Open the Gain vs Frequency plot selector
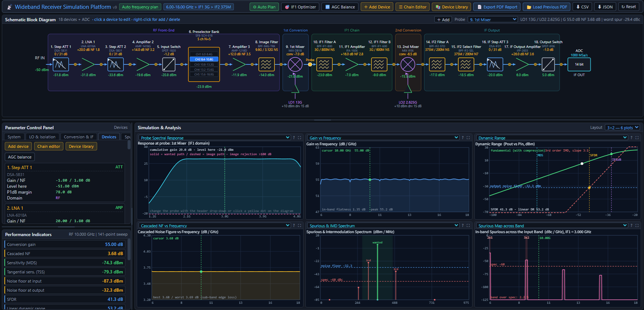The height and width of the screenshot is (310, 644). pyautogui.click(x=383, y=138)
